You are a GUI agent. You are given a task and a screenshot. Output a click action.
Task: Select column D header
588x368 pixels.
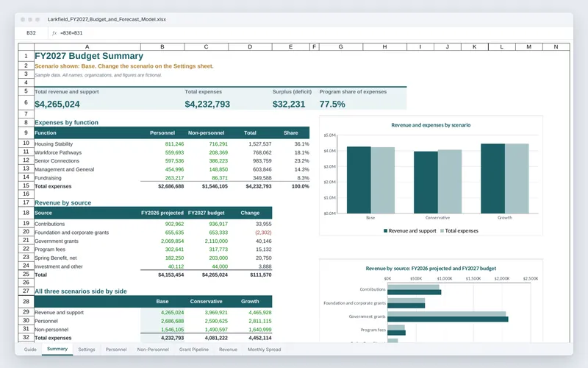pyautogui.click(x=250, y=47)
